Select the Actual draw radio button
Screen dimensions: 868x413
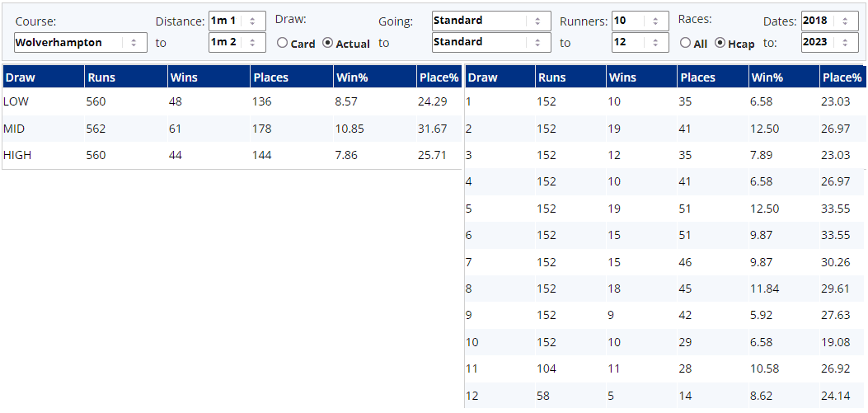[x=328, y=44]
